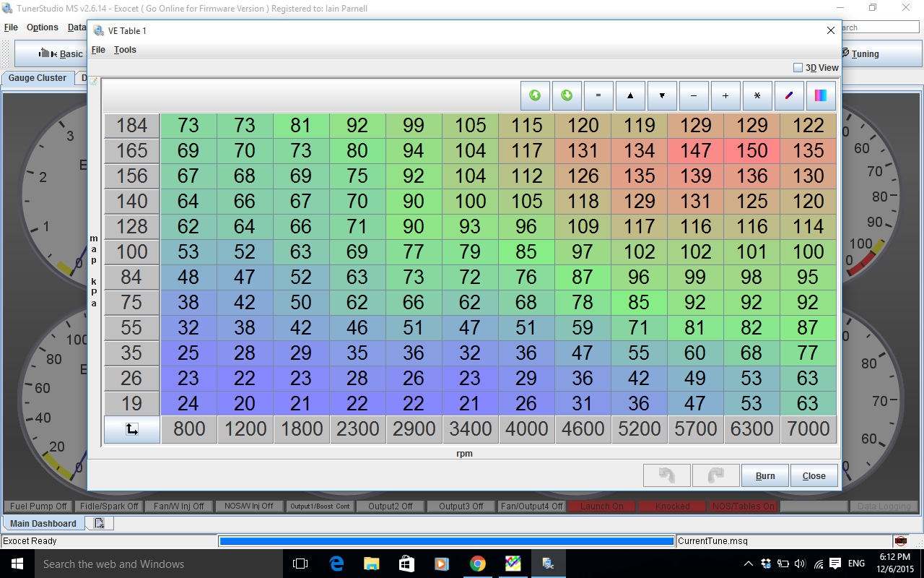Click the 4600 rpm column header
The width and height of the screenshot is (924, 578).
[x=583, y=429]
